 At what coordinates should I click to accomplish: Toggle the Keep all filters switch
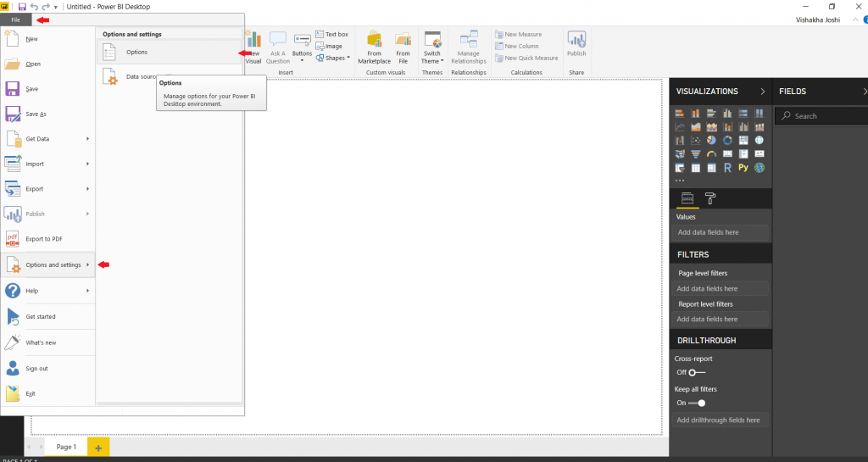[x=698, y=403]
